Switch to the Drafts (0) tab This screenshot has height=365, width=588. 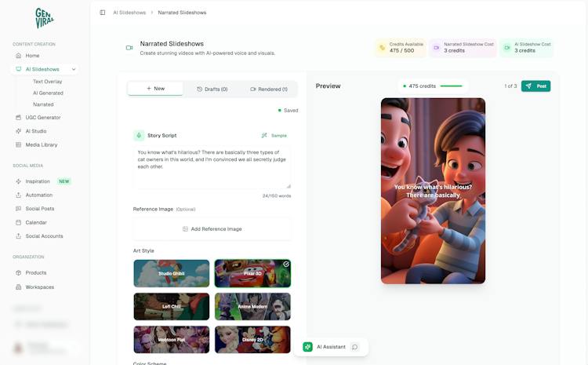(x=212, y=89)
